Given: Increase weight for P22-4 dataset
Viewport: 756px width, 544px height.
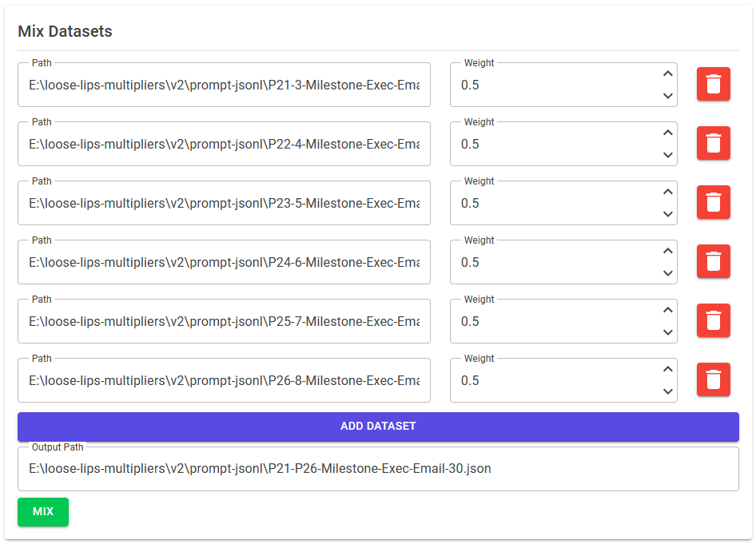Looking at the screenshot, I should (x=668, y=133).
